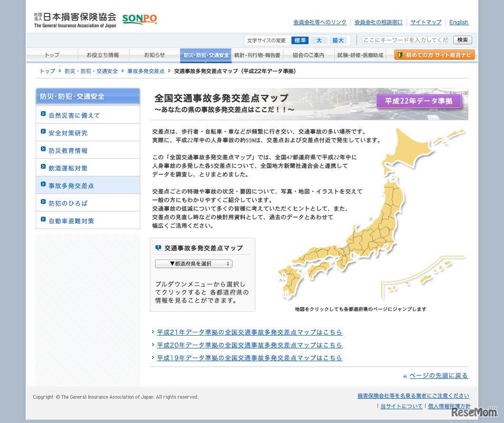Open the 平成21年データ準拠 map link

point(249,332)
